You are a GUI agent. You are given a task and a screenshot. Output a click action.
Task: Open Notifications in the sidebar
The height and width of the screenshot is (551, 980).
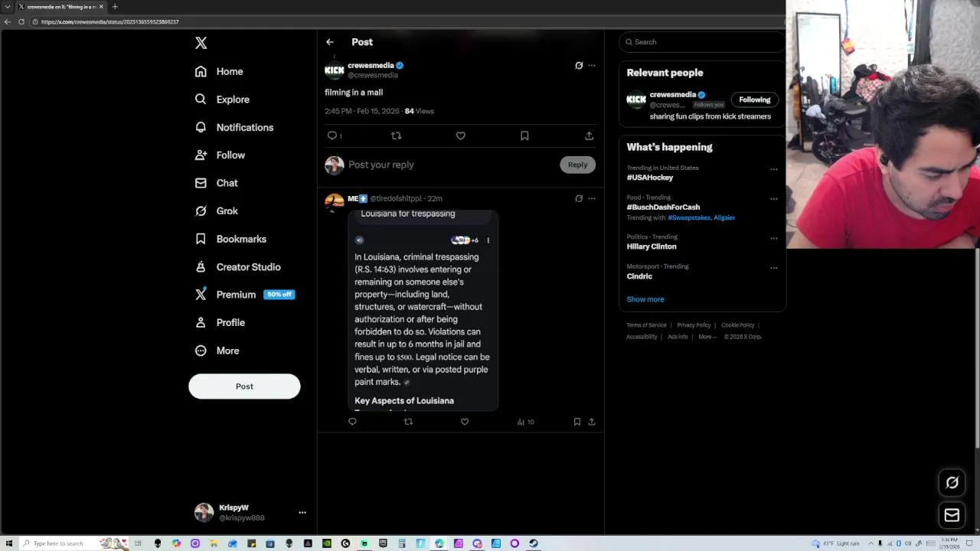tap(234, 127)
